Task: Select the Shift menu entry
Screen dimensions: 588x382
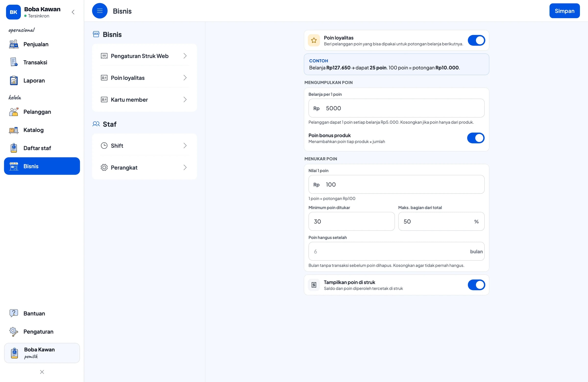Action: 145,146
